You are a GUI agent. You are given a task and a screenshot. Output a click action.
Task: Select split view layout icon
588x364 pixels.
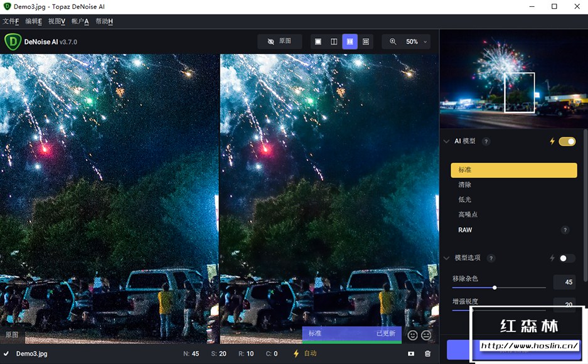(334, 41)
